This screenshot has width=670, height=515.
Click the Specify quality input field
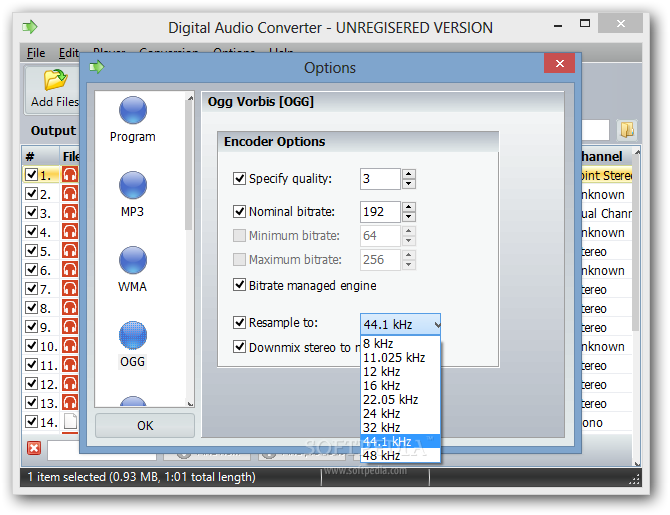coord(380,179)
